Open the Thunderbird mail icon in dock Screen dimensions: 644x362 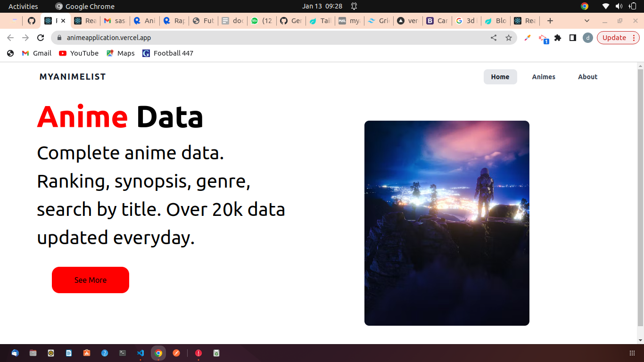tap(15, 353)
